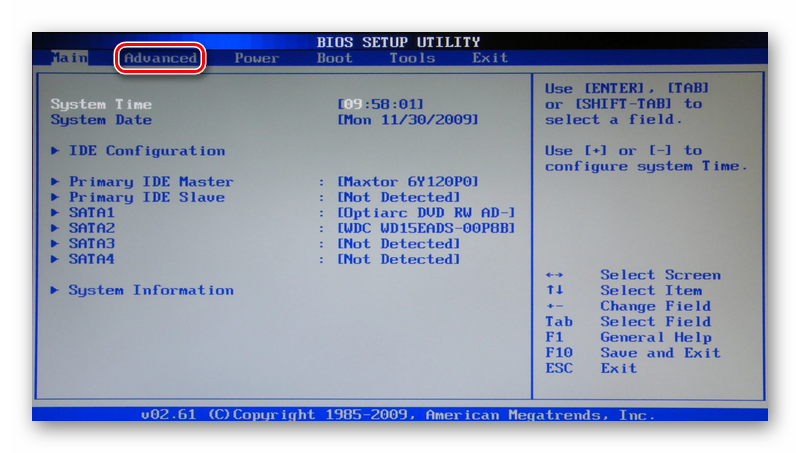
Task: Click the up-down arrows Select Item icon
Action: [555, 290]
